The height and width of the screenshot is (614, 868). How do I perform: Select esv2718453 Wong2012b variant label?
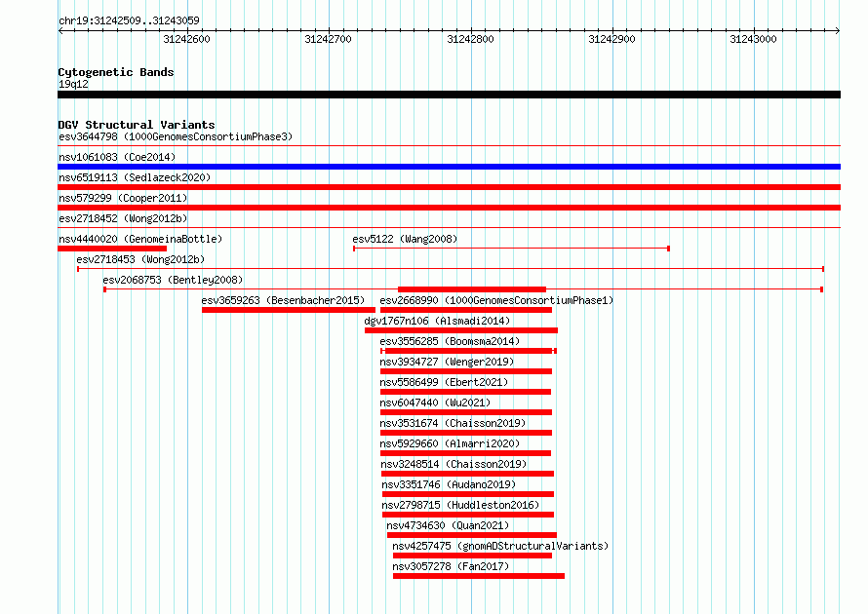[140, 259]
